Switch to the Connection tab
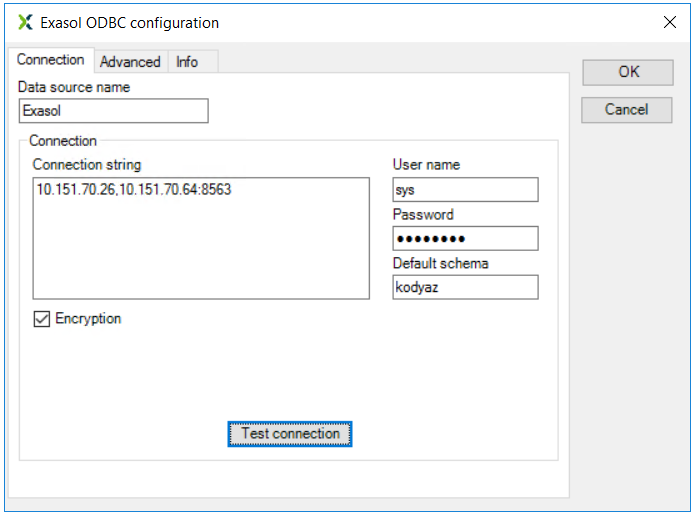Screen dimensions: 694x515 [x=50, y=60]
